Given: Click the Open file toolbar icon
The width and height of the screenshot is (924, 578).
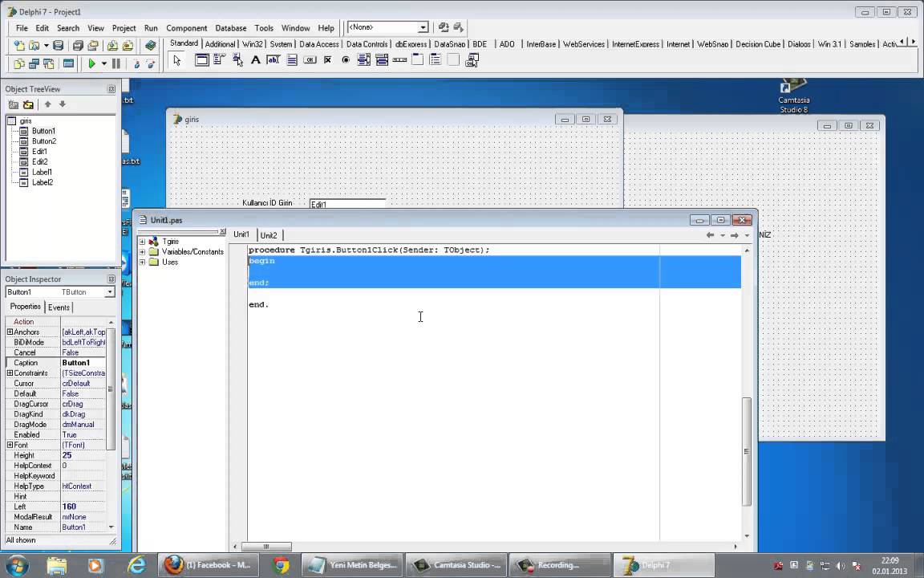Looking at the screenshot, I should tap(34, 46).
